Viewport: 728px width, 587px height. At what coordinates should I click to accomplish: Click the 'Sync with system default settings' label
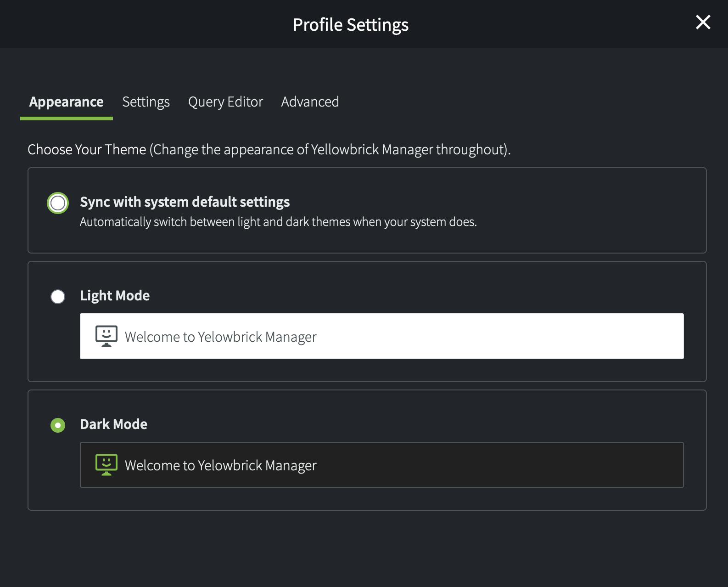tap(185, 202)
